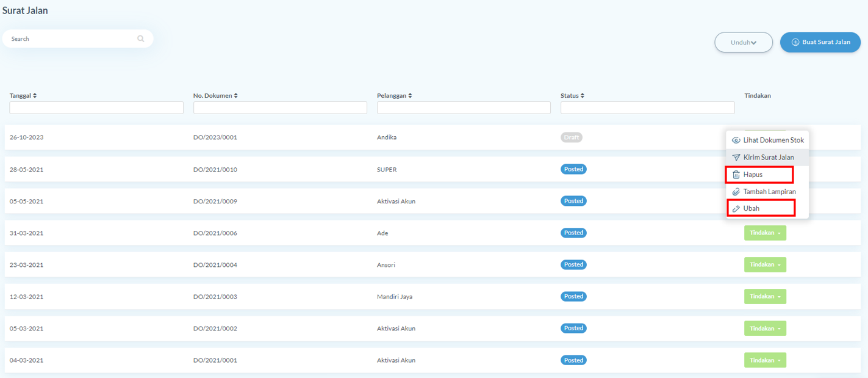This screenshot has width=868, height=378.
Task: Click the date 05-03-2021
Action: [26, 329]
